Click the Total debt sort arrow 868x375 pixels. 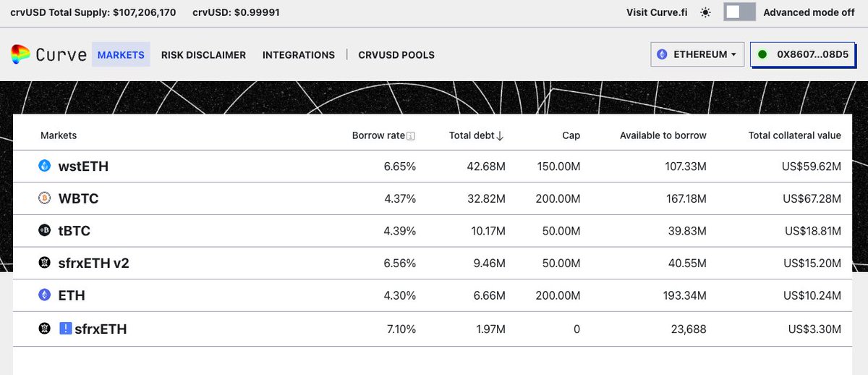pyautogui.click(x=501, y=135)
